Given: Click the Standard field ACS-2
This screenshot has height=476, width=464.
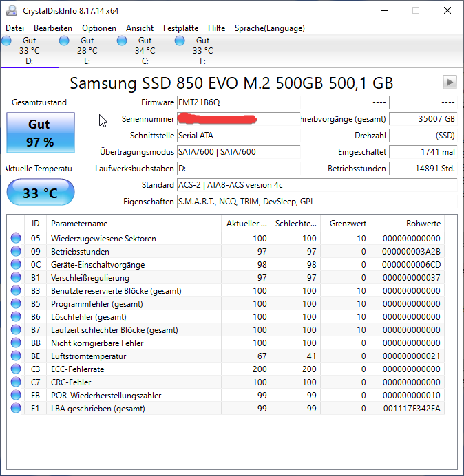Looking at the screenshot, I should click(317, 185).
